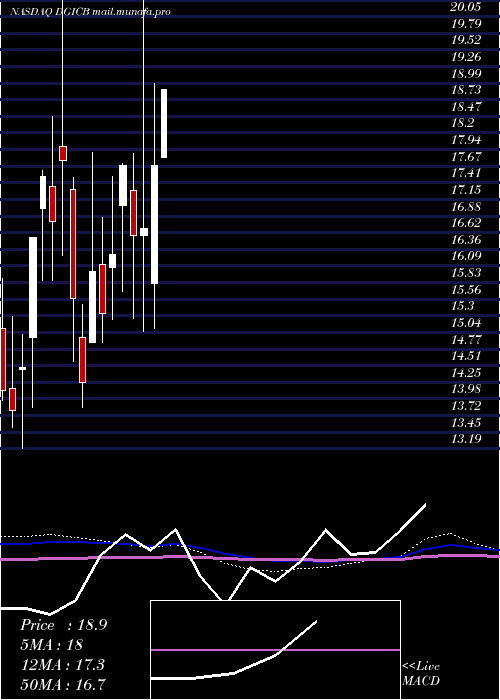Click the 18.2 price axis label
This screenshot has width=500, height=700.
pyautogui.click(x=463, y=123)
